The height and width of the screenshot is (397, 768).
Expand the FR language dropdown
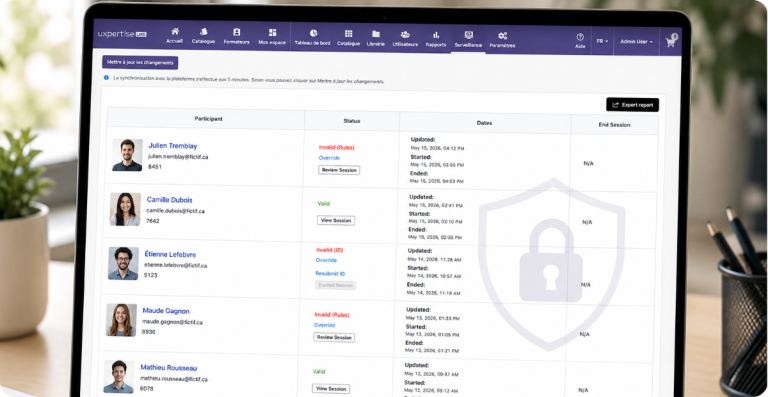coord(602,41)
